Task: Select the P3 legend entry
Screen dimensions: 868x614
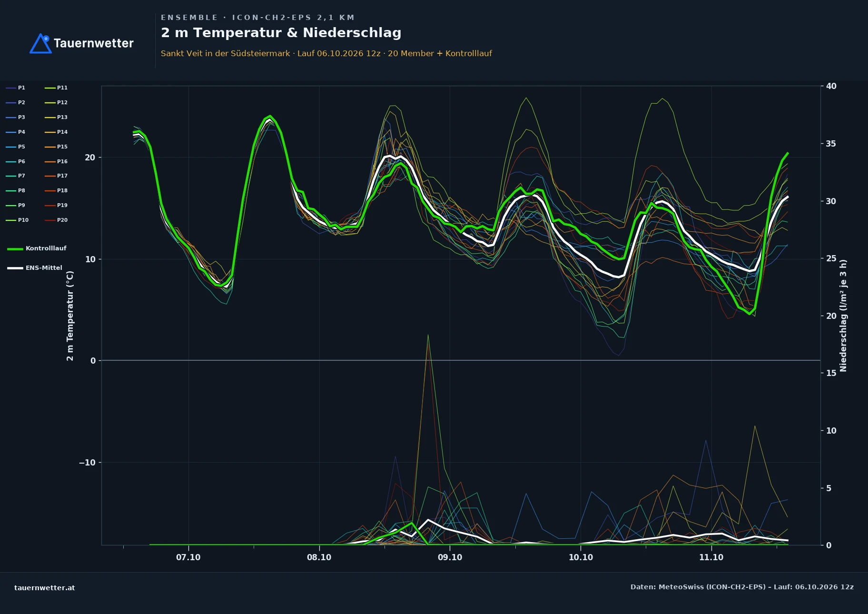Action: pos(16,117)
